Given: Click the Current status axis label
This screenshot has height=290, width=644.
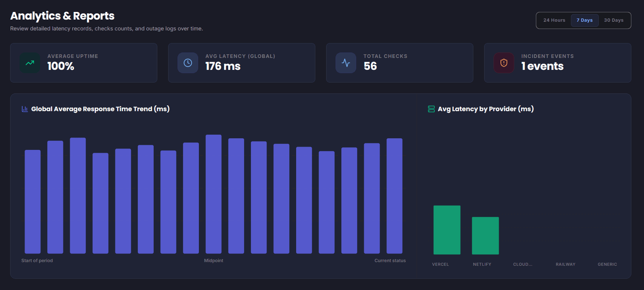Looking at the screenshot, I should point(390,261).
